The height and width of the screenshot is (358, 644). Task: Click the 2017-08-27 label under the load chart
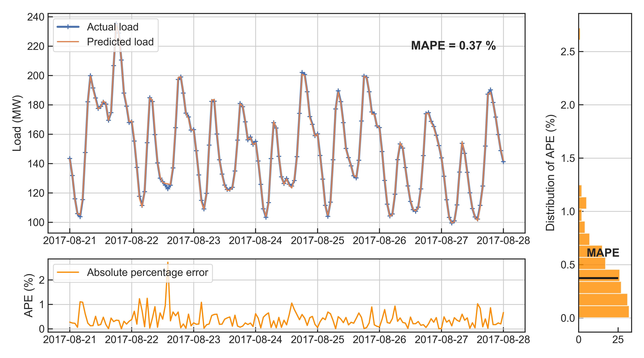coord(441,241)
